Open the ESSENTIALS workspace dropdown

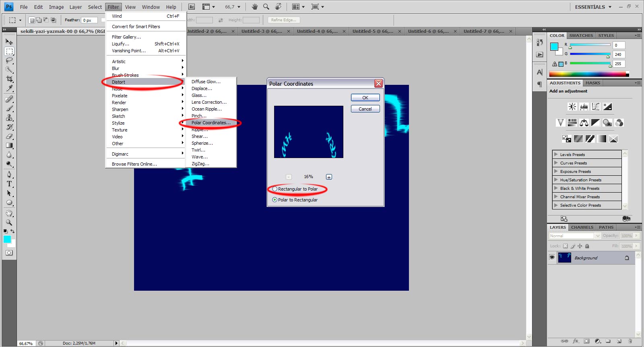click(593, 7)
